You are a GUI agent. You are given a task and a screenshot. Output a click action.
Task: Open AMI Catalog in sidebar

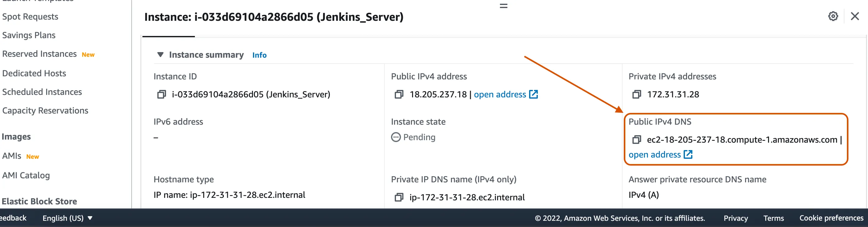(26, 176)
